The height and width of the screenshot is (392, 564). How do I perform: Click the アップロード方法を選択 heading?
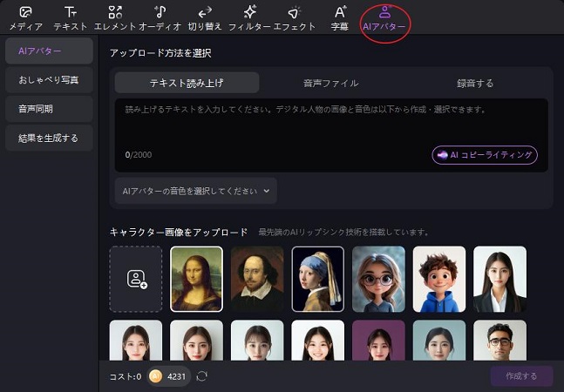[160, 53]
